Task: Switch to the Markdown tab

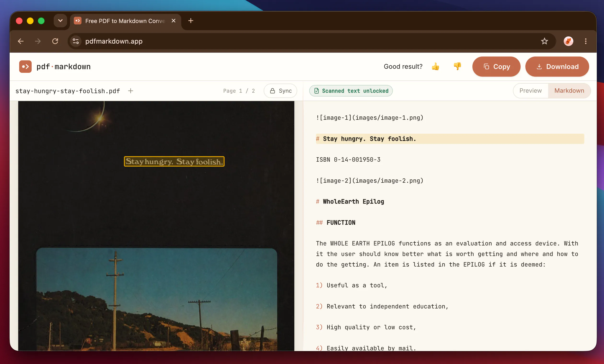Action: (x=569, y=91)
